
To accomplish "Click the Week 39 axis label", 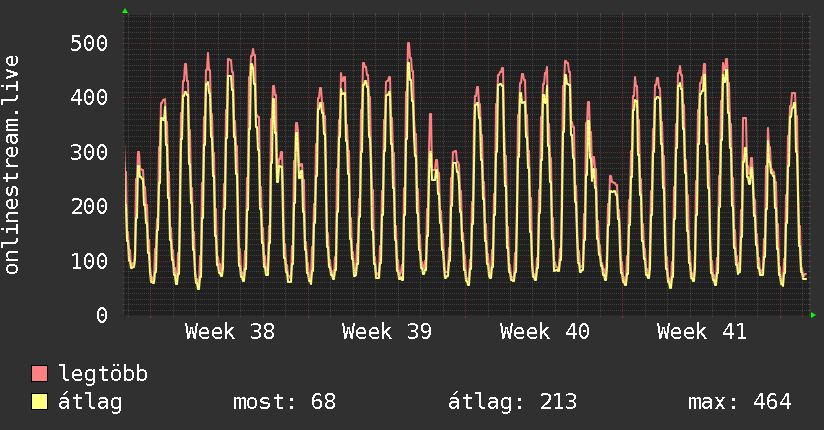I will [387, 332].
